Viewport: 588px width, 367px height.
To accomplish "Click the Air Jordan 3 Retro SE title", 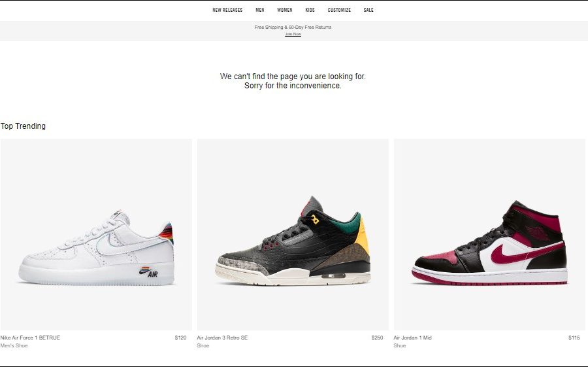I will click(x=222, y=338).
